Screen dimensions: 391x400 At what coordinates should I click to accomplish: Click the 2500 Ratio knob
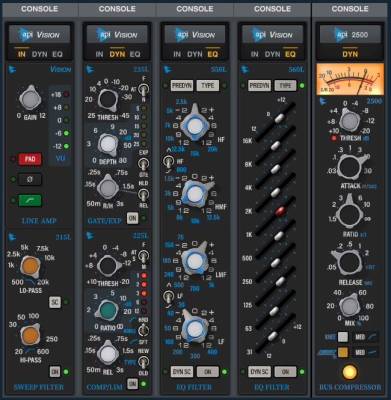coord(349,213)
